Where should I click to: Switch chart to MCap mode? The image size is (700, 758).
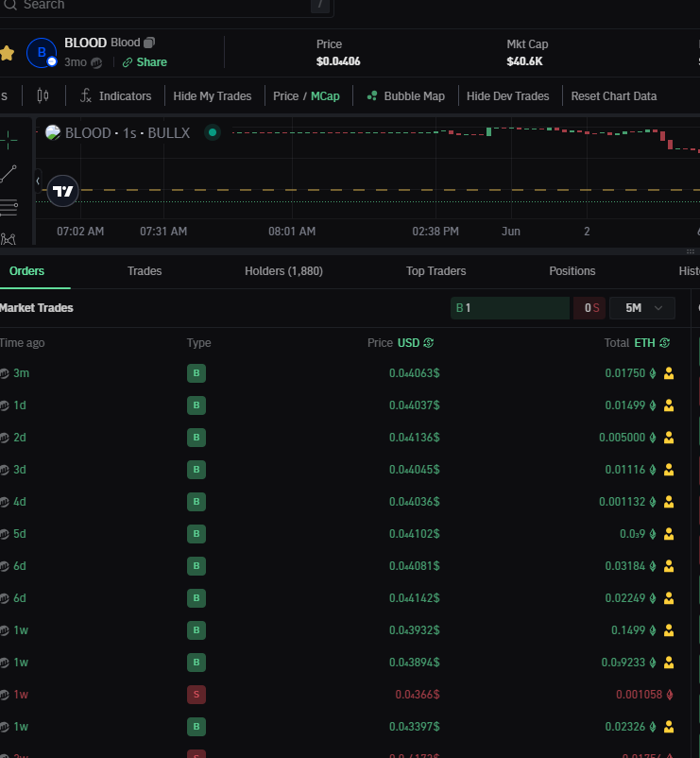[x=325, y=96]
